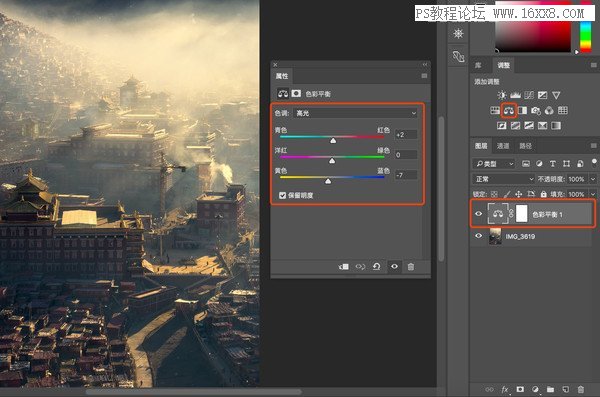This screenshot has height=397, width=600.
Task: Link layers using the chain icon
Action: (x=489, y=389)
